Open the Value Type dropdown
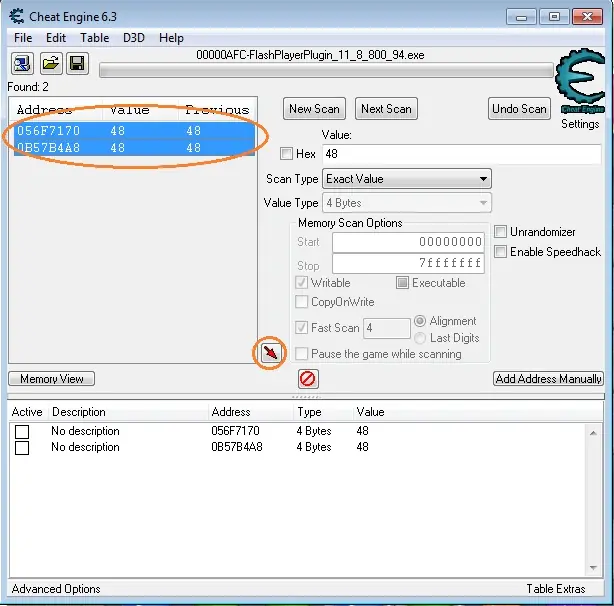Screen dimensions: 614x606 pyautogui.click(x=406, y=203)
